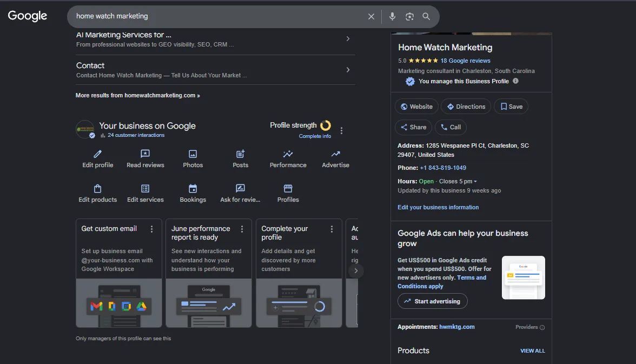This screenshot has width=636, height=364.
Task: Submit search with magnifying glass icon
Action: (x=426, y=16)
